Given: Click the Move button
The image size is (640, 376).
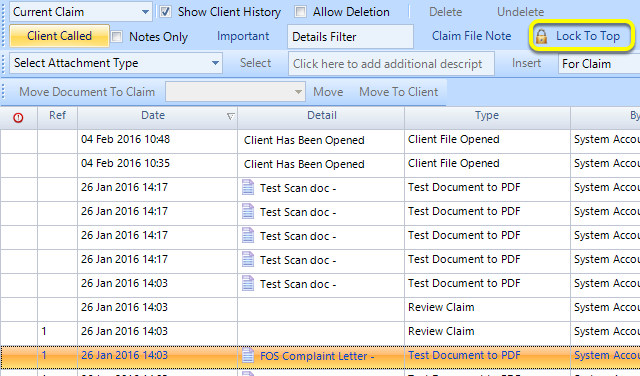Looking at the screenshot, I should [x=328, y=92].
